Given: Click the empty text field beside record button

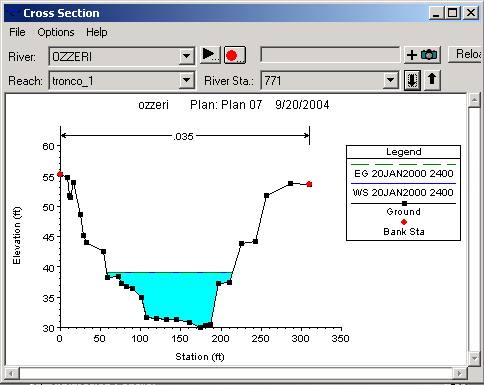Looking at the screenshot, I should coord(330,55).
